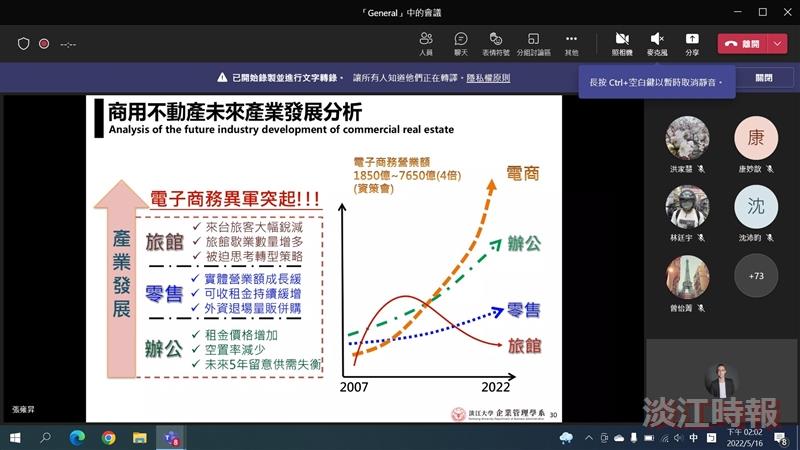Image resolution: width=800 pixels, height=450 pixels.
Task: Open Windows taskbar search
Action: point(45,438)
